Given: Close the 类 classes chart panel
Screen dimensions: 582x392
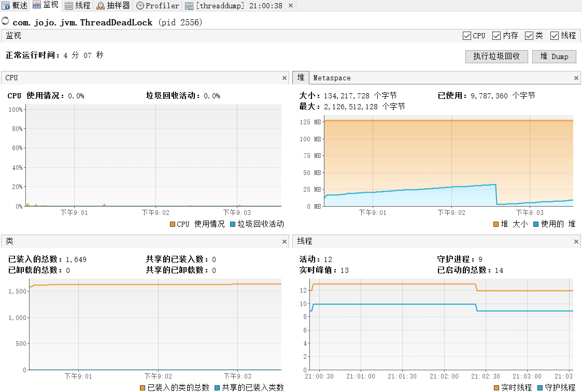Looking at the screenshot, I should [285, 241].
